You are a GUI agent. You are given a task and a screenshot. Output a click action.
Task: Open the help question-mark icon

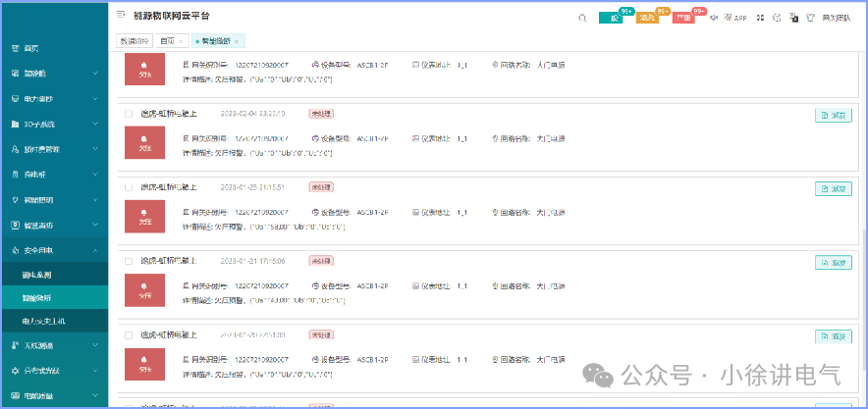pos(778,18)
